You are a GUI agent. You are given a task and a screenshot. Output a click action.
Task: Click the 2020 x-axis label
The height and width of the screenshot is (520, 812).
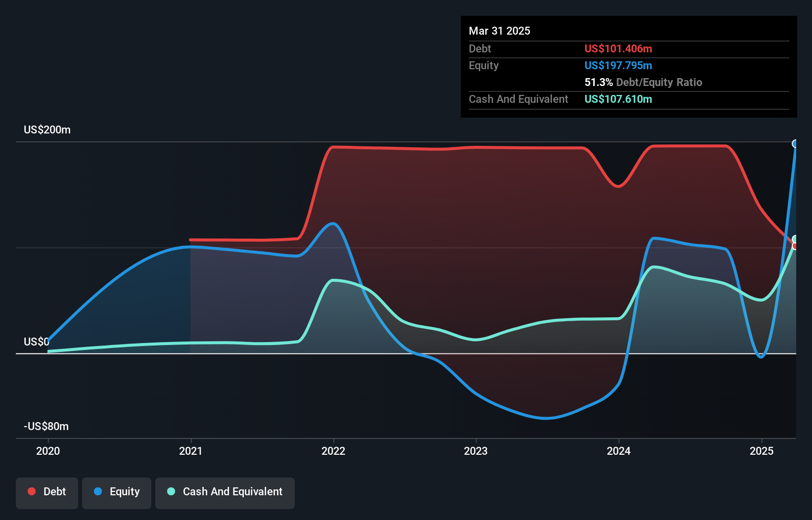coord(48,451)
